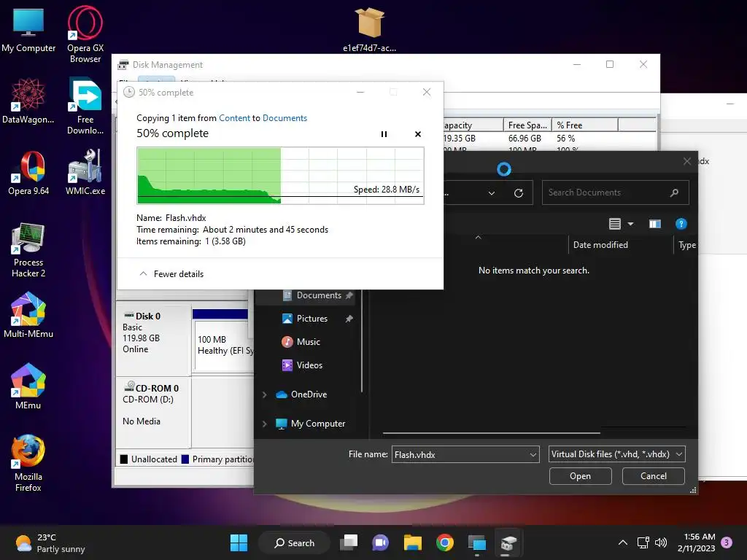
Task: Close the dark Open file dialog
Action: tap(687, 161)
